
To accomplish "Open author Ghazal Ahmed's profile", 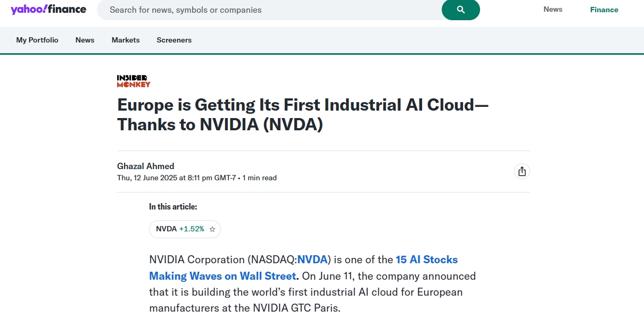I will [146, 166].
